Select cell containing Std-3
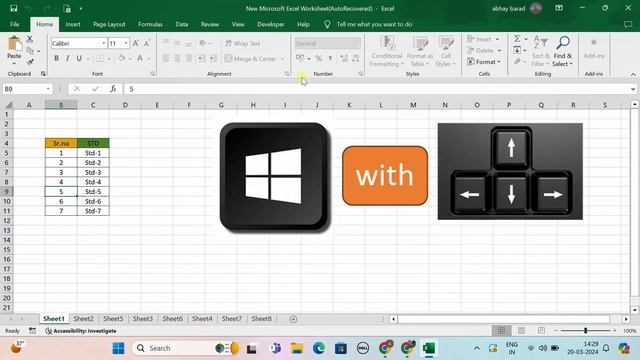 93,172
